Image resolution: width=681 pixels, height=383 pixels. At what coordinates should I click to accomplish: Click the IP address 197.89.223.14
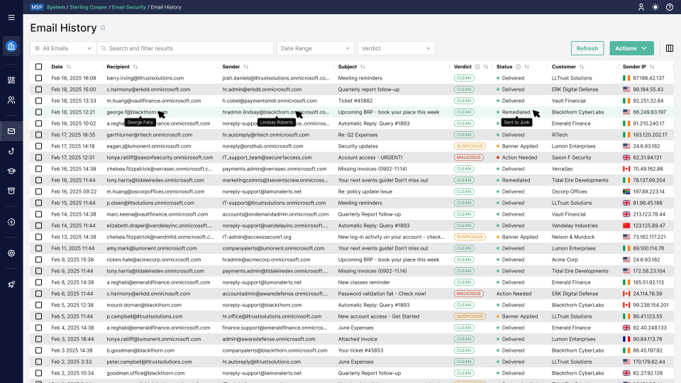click(x=648, y=192)
